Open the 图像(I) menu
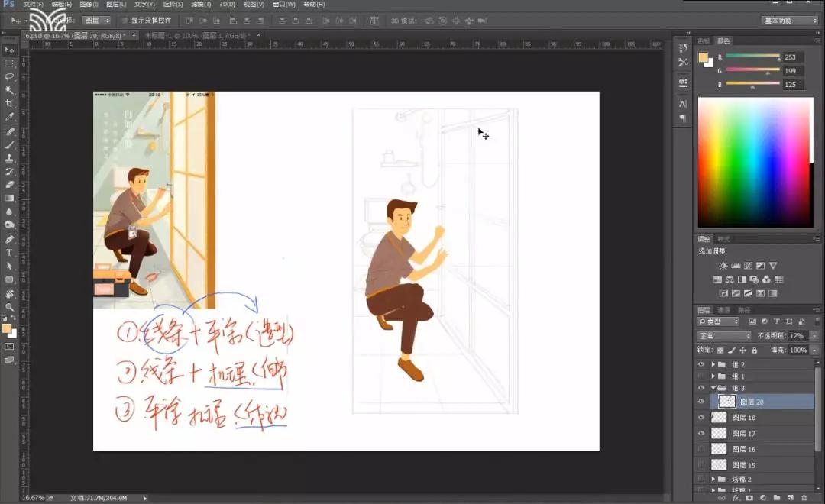The width and height of the screenshot is (825, 504). click(x=89, y=5)
